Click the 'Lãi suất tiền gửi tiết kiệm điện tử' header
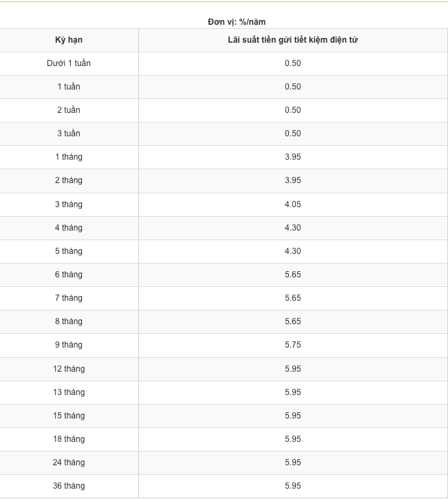This screenshot has width=448, height=499. [x=293, y=40]
